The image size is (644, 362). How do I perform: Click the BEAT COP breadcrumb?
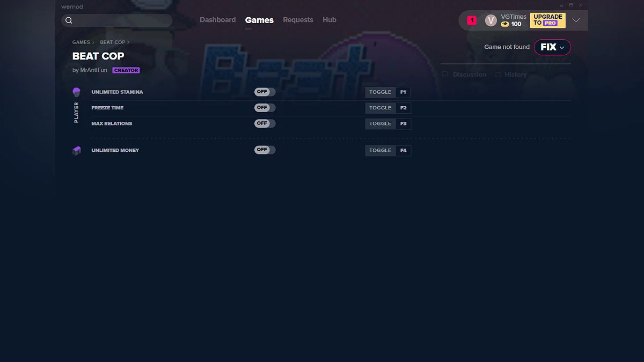point(113,42)
